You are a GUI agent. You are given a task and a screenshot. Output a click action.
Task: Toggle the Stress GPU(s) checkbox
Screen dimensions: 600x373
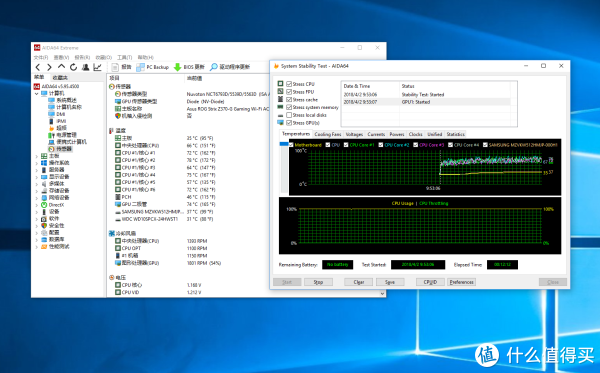pos(289,123)
